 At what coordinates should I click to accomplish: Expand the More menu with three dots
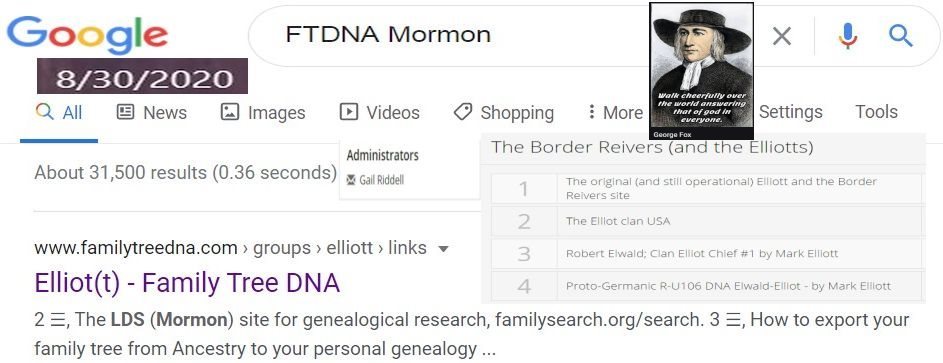(615, 112)
